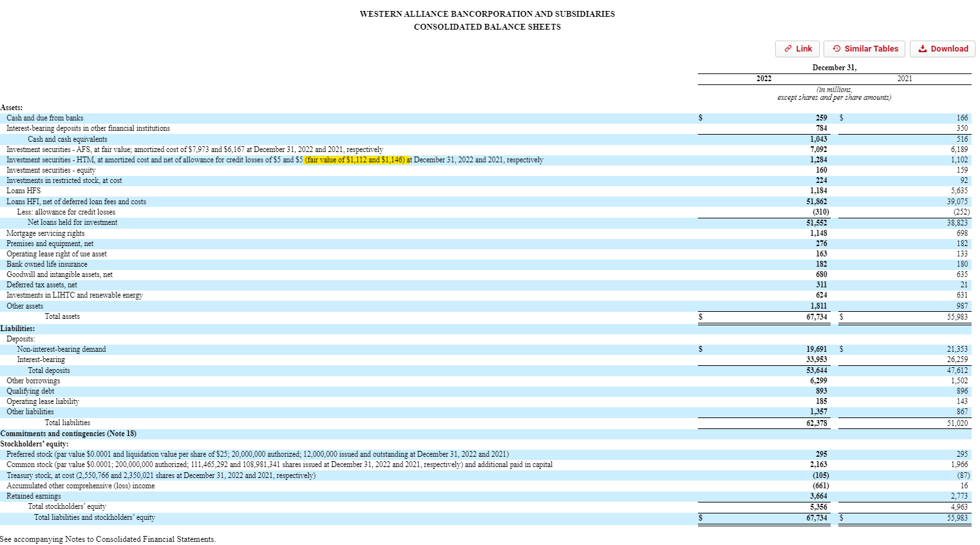Click the 'December 31,' header

pyautogui.click(x=834, y=68)
